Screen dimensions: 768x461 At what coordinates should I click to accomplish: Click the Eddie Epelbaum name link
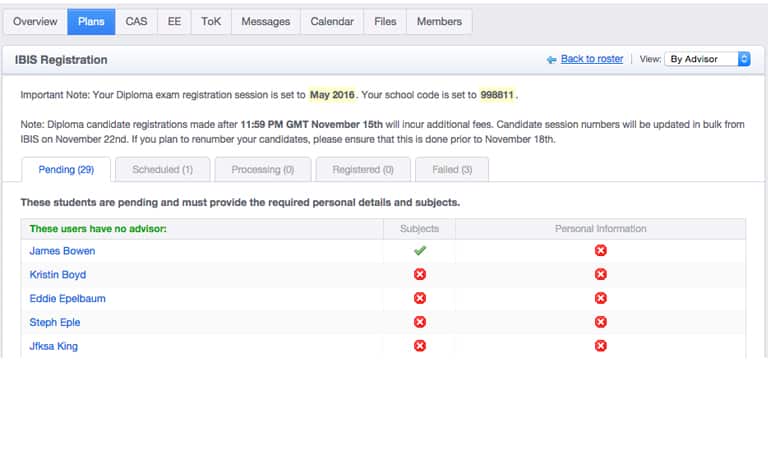(x=68, y=298)
